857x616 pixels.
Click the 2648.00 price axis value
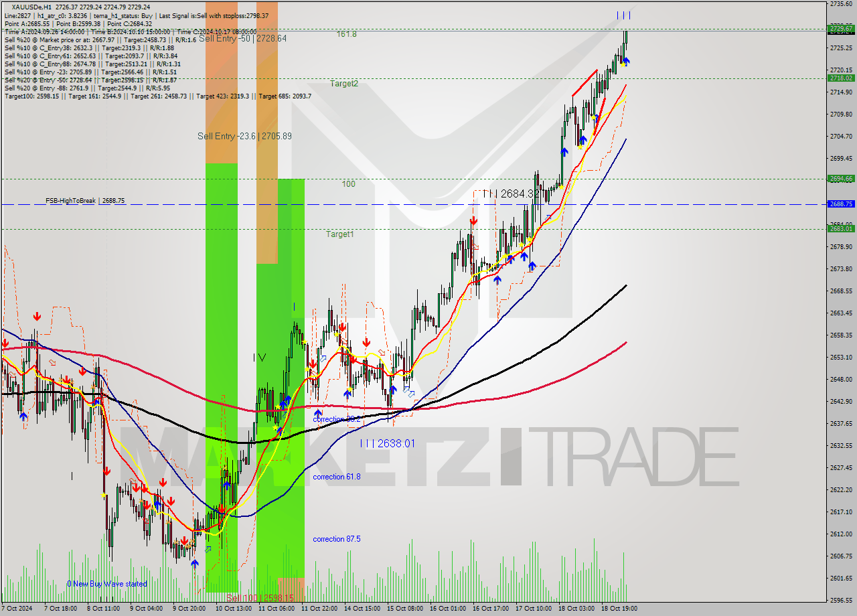pyautogui.click(x=841, y=379)
